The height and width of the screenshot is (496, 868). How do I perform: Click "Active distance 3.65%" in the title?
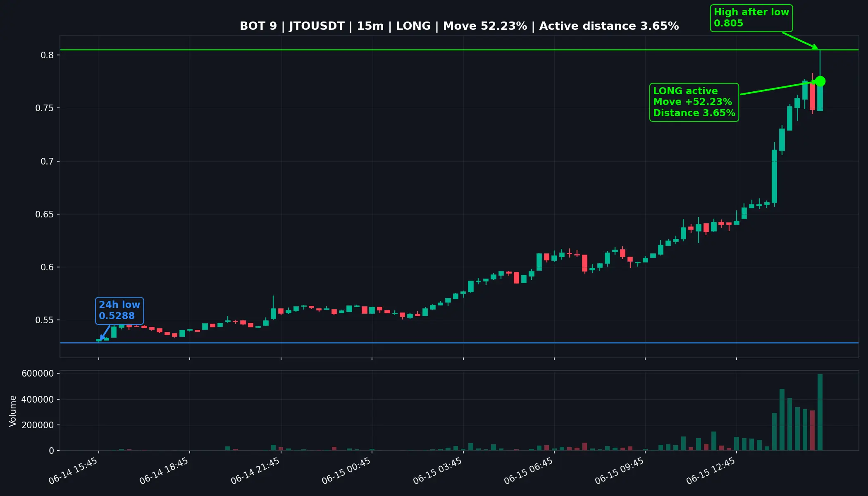pos(609,26)
